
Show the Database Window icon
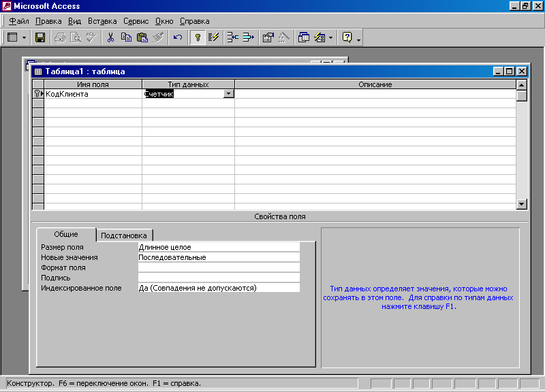coord(303,37)
